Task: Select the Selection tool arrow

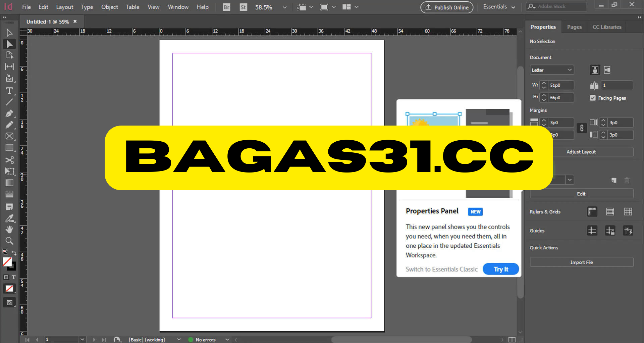Action: (9, 33)
